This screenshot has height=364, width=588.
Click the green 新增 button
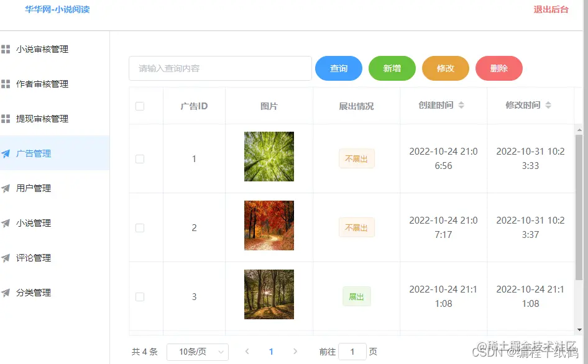[x=392, y=68]
